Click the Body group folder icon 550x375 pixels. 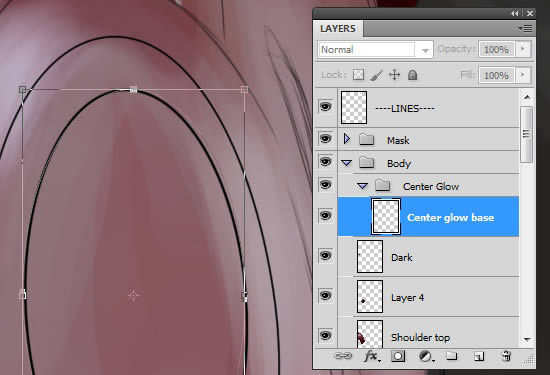tap(367, 162)
